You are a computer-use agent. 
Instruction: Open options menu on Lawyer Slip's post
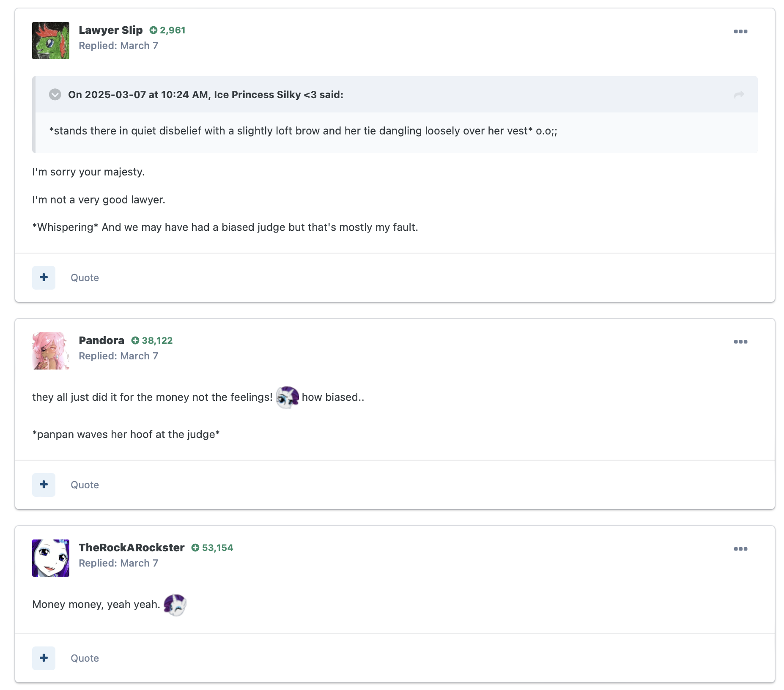pos(740,31)
